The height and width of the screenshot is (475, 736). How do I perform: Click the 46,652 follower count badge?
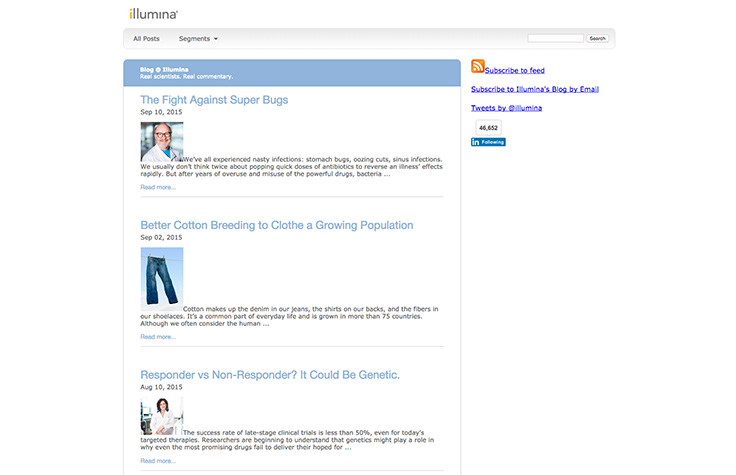tap(488, 128)
